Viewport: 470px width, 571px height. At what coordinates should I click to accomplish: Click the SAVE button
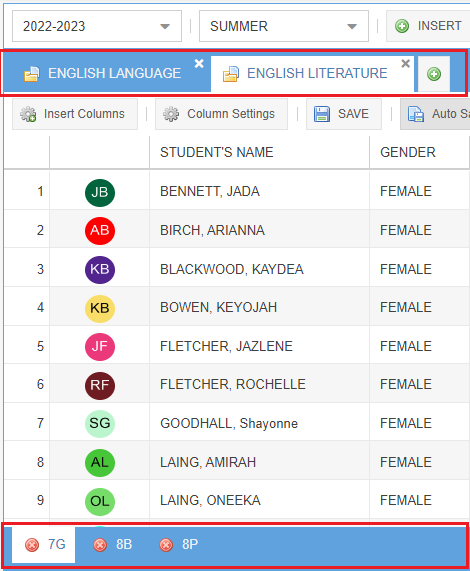(344, 114)
